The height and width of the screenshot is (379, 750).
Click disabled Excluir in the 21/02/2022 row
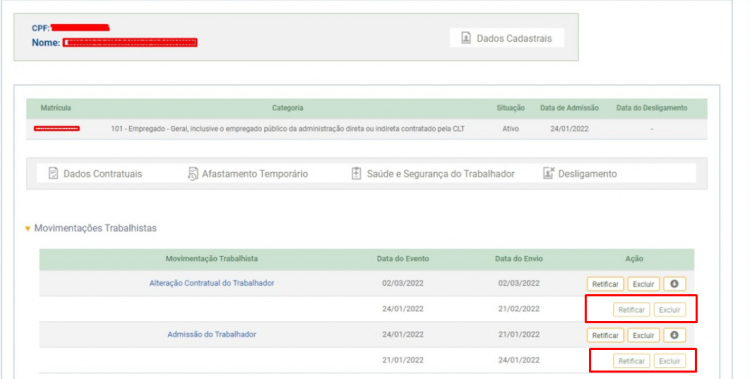[x=670, y=310]
